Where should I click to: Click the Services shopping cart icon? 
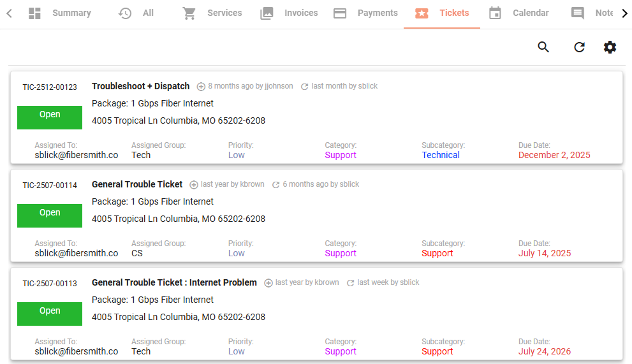click(189, 13)
